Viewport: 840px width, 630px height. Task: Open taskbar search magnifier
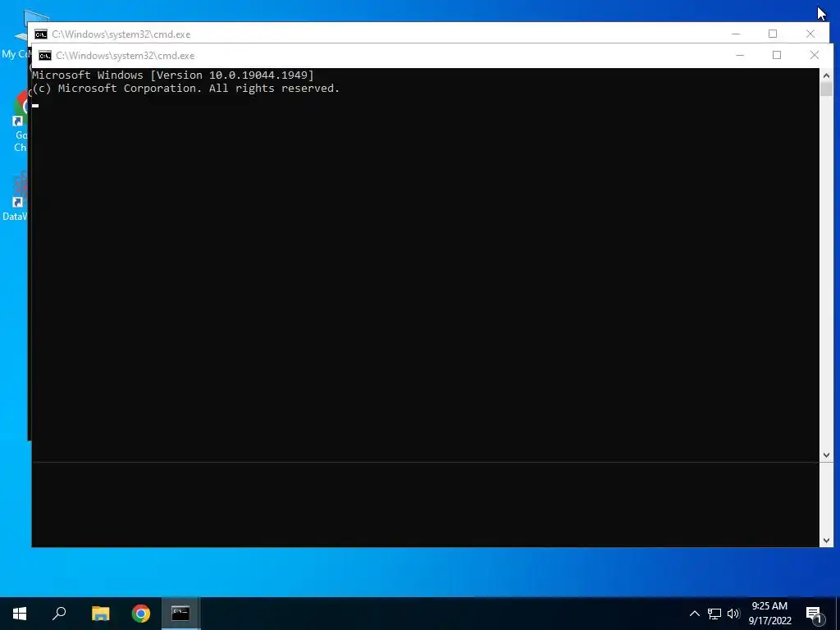[x=59, y=614]
